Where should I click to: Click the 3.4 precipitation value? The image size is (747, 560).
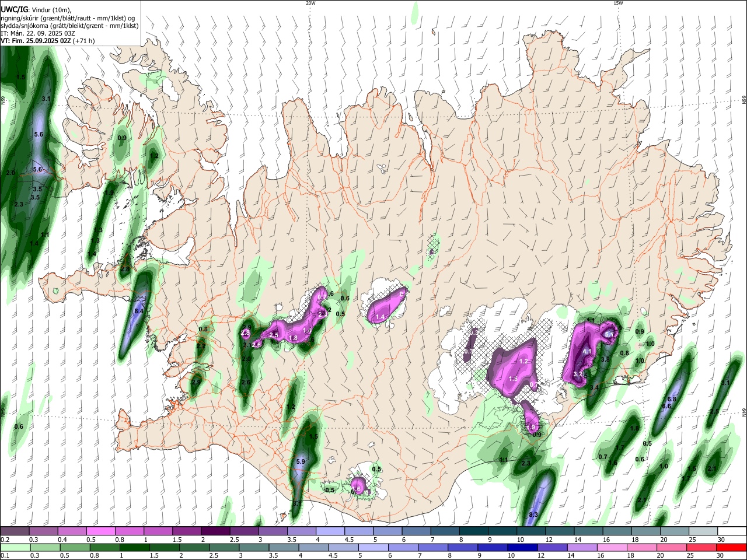click(594, 387)
